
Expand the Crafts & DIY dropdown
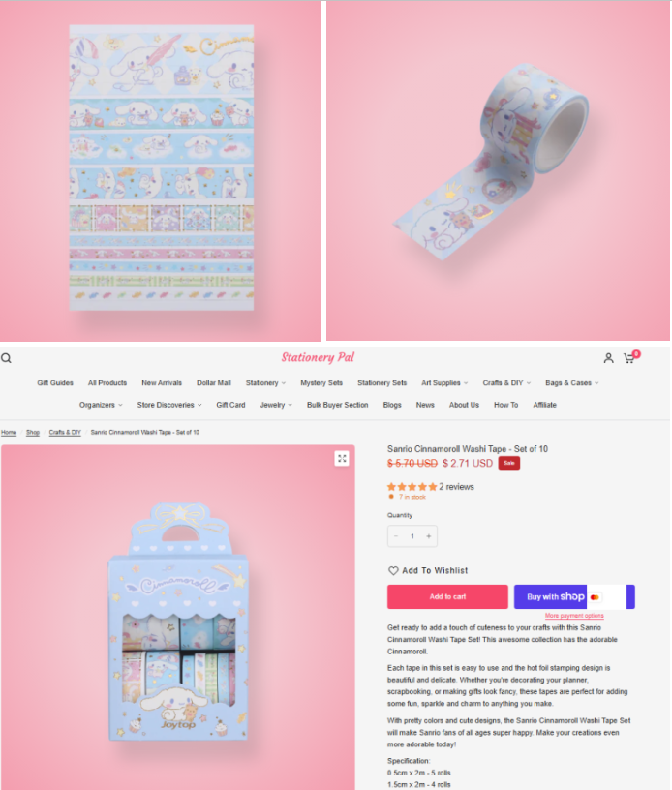pos(506,383)
